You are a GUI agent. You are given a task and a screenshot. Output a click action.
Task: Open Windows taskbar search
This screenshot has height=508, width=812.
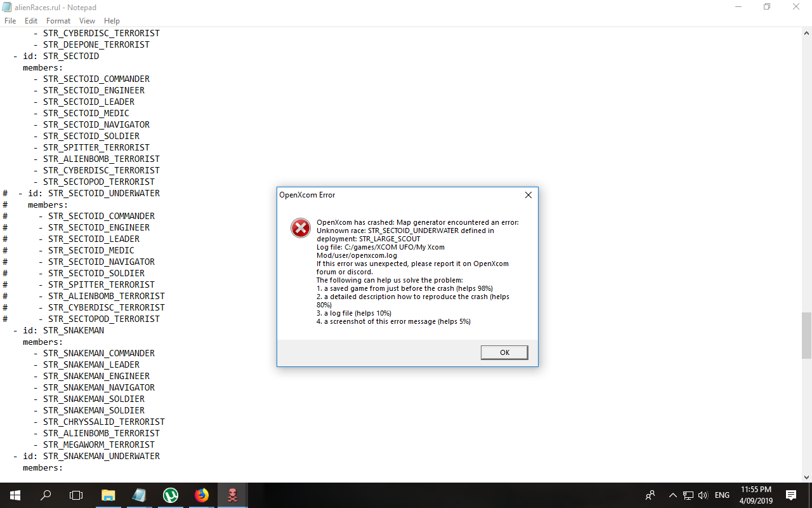46,495
